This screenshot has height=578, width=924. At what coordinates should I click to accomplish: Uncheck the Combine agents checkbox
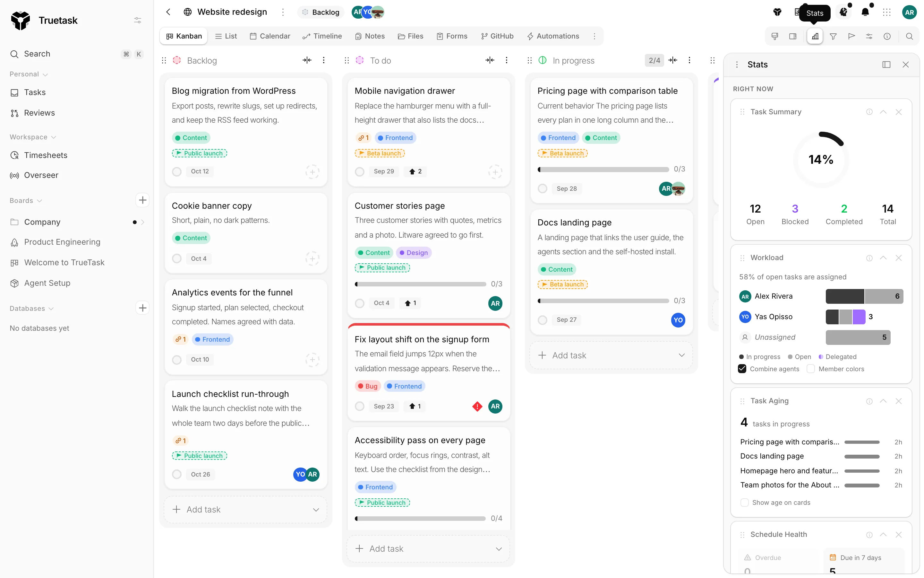(x=742, y=369)
